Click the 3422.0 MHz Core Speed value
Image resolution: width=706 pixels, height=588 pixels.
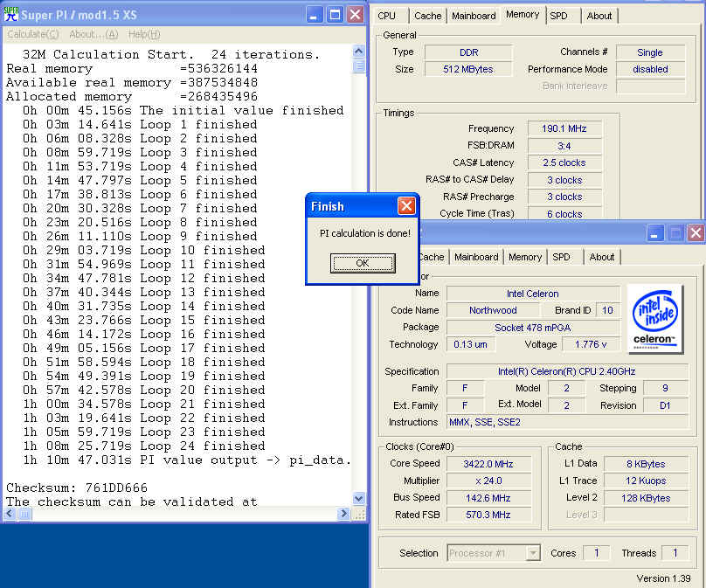pos(488,464)
